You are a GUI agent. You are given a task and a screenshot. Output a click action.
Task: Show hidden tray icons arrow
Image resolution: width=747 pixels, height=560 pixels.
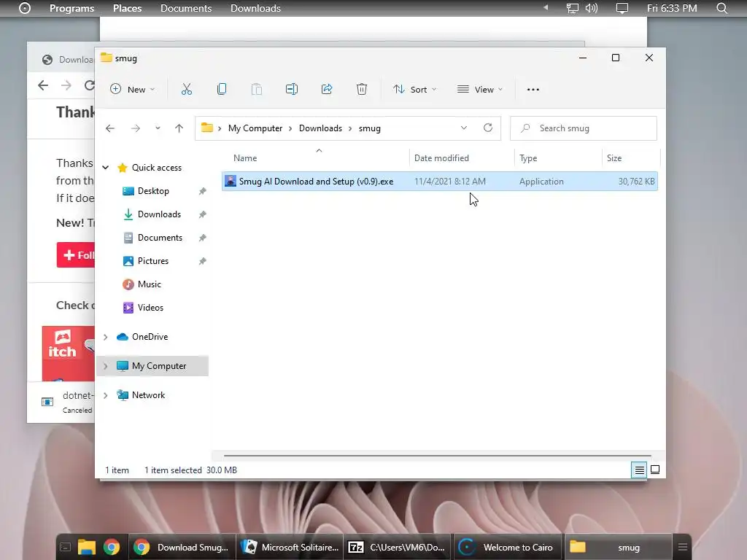546,7
